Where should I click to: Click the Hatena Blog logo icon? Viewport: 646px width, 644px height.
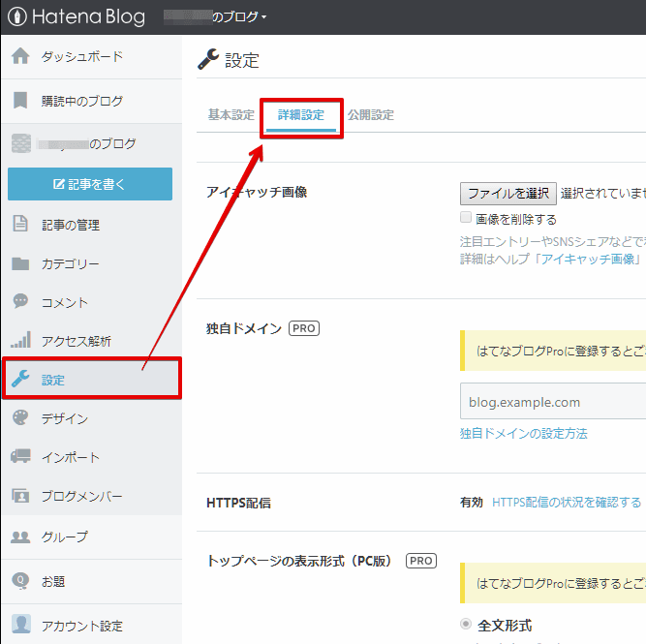tap(16, 16)
